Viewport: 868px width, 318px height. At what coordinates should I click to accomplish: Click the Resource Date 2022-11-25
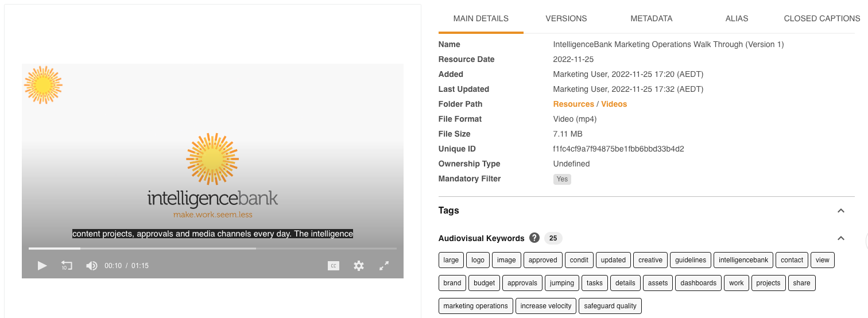[x=573, y=59]
